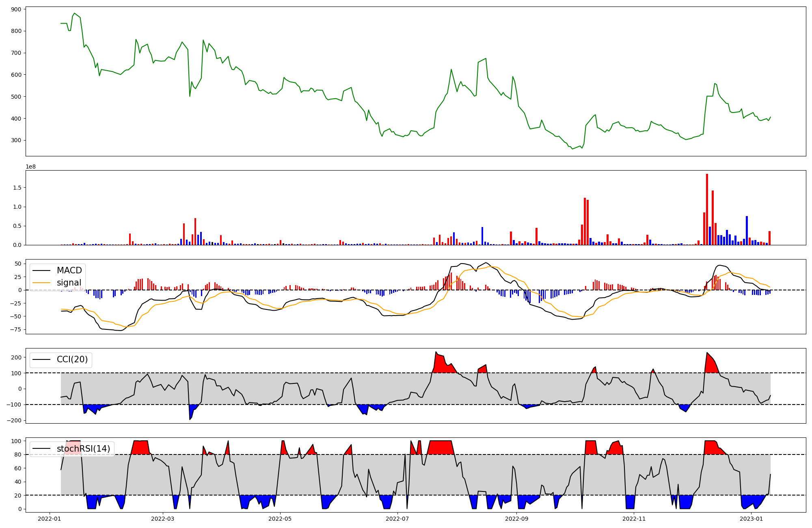Click the -75 tick on MACD axis

click(x=15, y=330)
